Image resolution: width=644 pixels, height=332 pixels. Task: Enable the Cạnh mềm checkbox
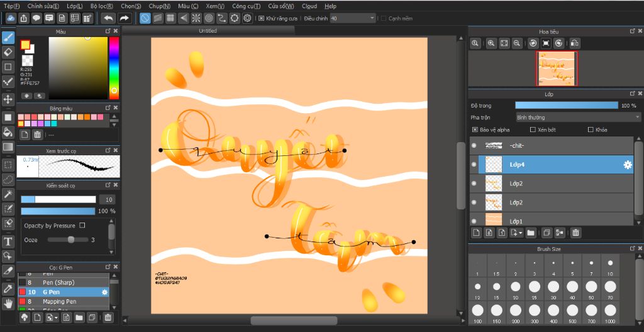tap(384, 18)
